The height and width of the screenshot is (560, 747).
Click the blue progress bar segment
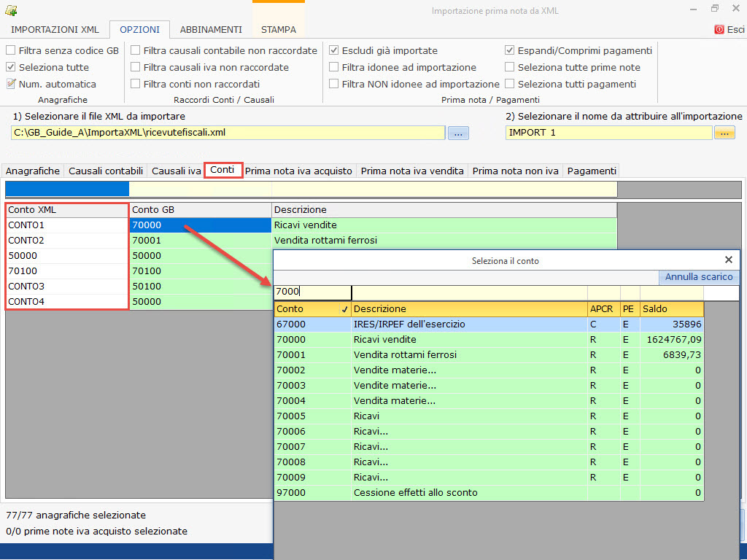click(67, 190)
